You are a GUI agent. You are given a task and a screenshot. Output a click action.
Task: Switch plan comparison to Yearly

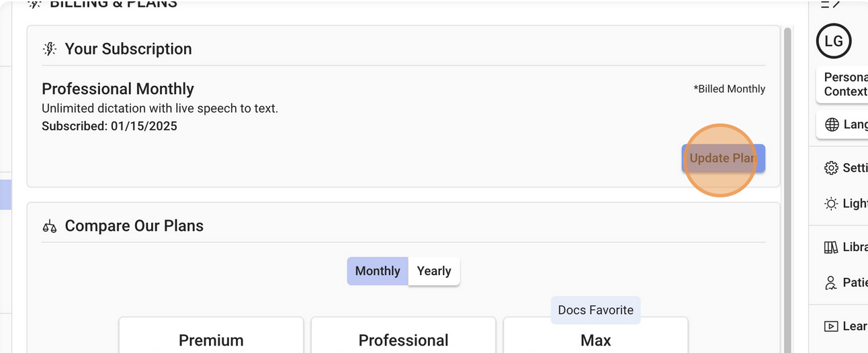(434, 271)
